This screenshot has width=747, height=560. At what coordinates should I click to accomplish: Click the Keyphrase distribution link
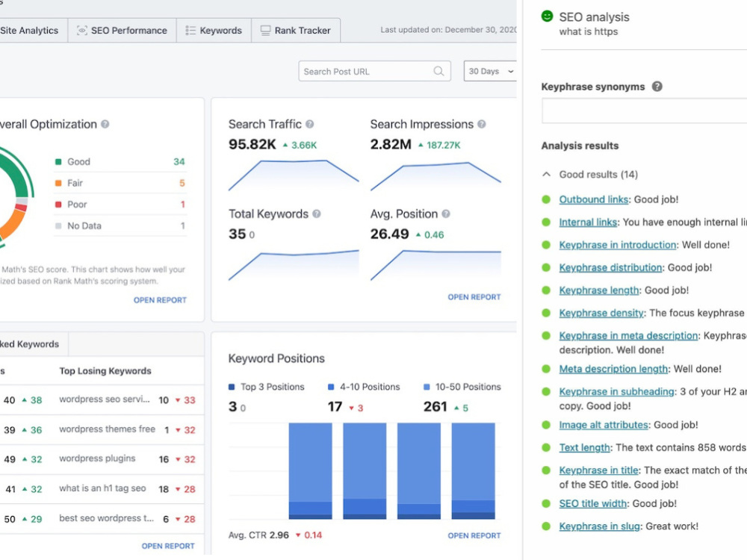click(x=610, y=267)
